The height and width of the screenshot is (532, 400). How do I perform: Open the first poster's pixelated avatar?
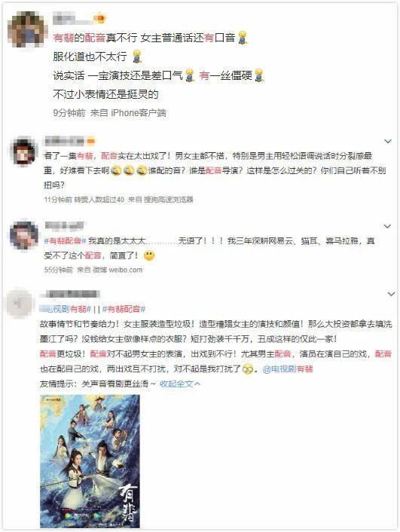click(26, 29)
